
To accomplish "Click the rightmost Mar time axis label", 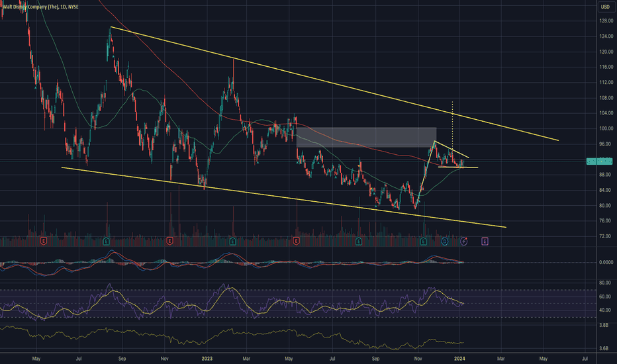I will click(501, 359).
